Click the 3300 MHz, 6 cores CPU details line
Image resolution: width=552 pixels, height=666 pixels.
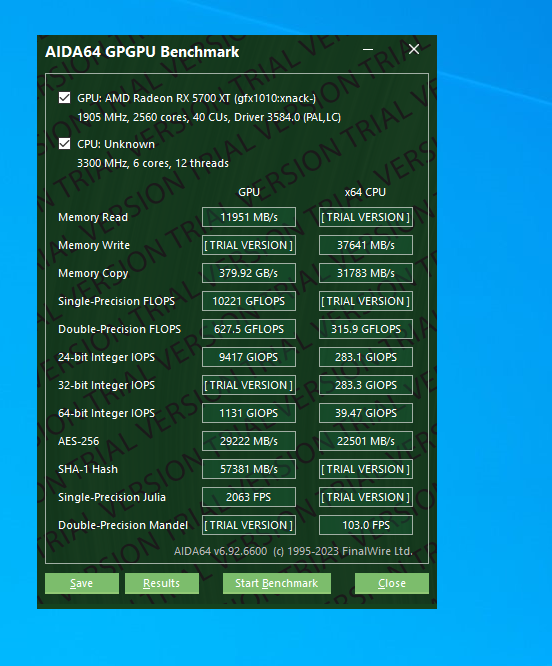(153, 163)
